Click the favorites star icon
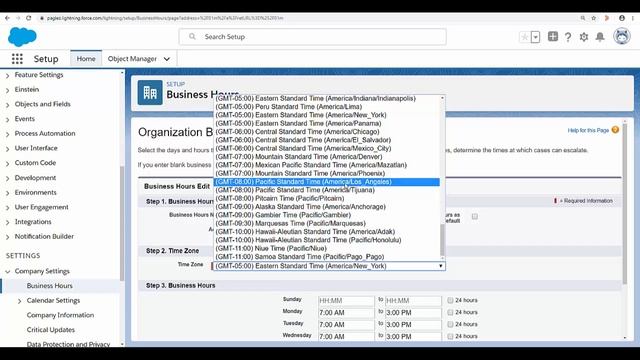 (524, 37)
